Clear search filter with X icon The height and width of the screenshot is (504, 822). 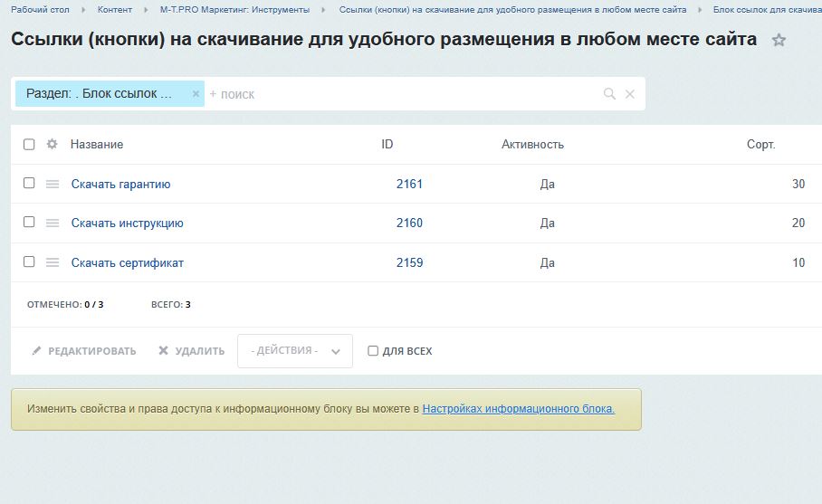point(630,94)
